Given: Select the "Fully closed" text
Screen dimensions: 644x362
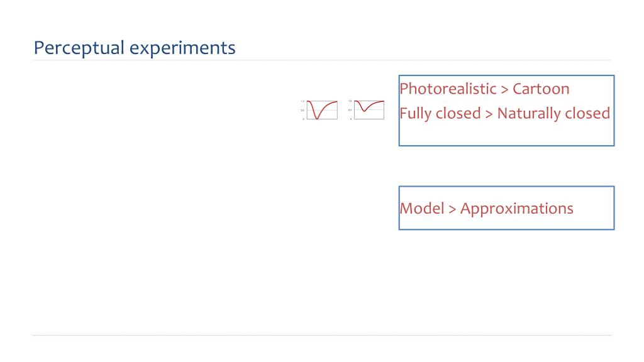Looking at the screenshot, I should click(x=440, y=113).
